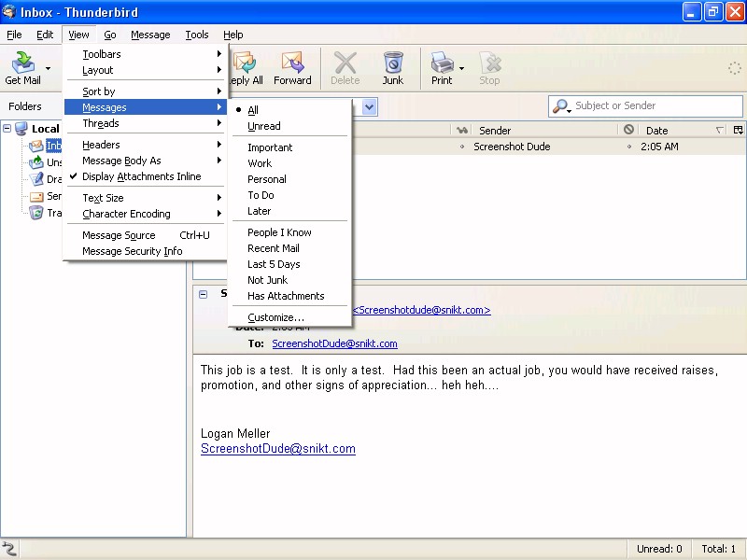Expand the Character Encoding submenu
Screen dimensions: 747x560
[146, 214]
